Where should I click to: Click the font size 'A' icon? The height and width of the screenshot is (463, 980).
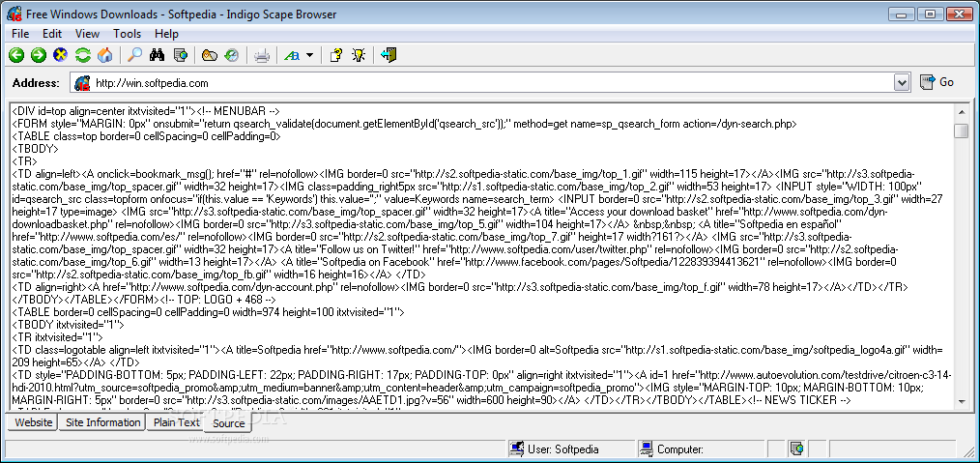click(292, 56)
